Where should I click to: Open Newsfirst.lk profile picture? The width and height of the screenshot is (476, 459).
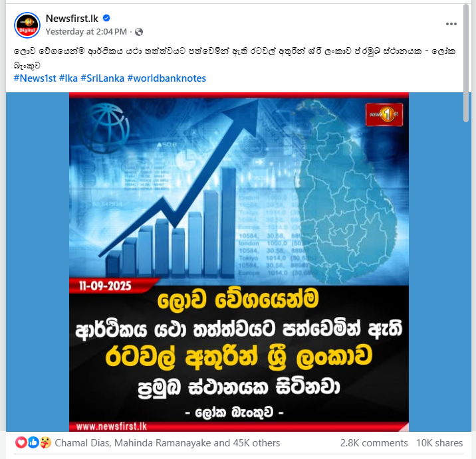(27, 25)
